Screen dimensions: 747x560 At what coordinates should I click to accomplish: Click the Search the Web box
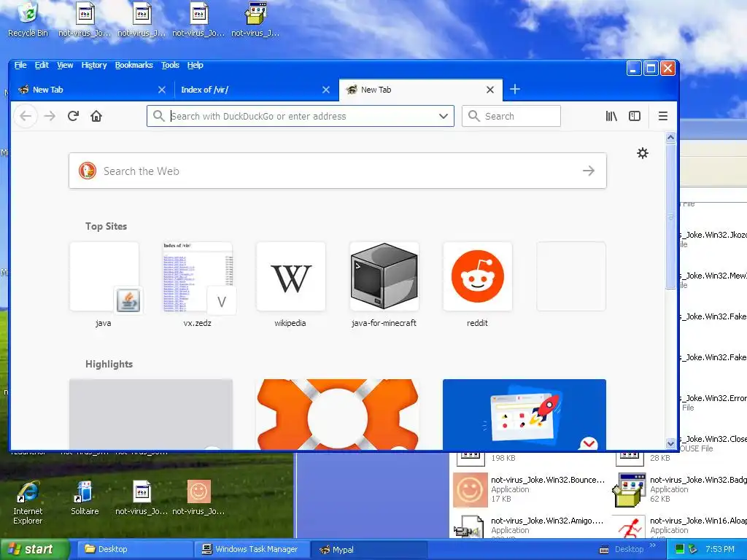coord(337,171)
